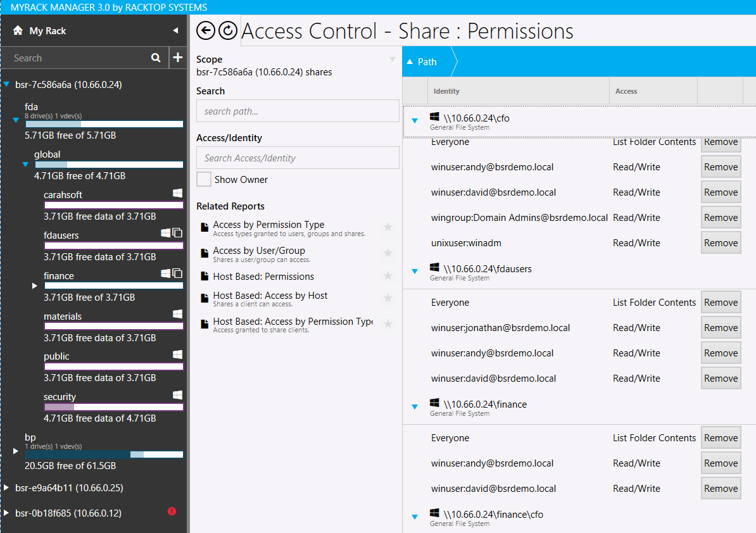This screenshot has height=533, width=756.
Task: Click the bp pool usage bar
Action: (x=104, y=455)
